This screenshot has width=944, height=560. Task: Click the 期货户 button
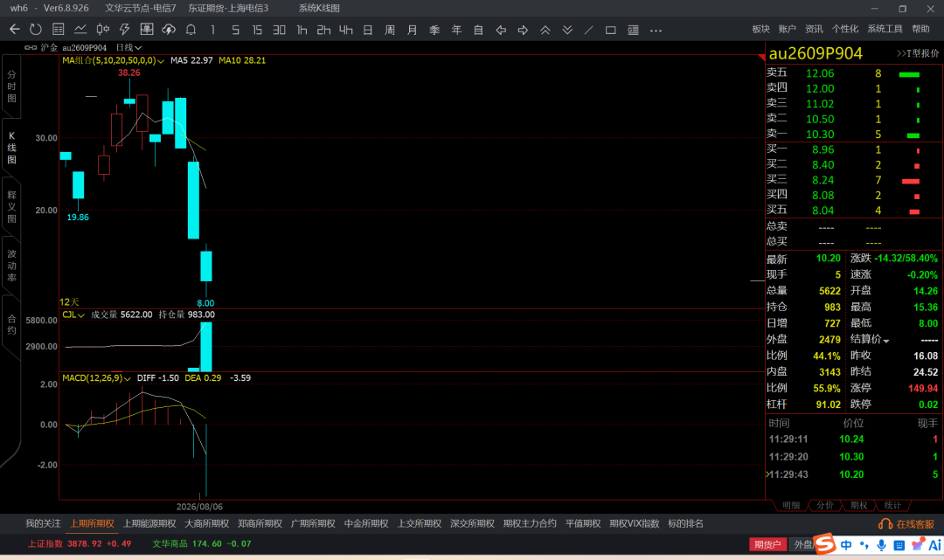point(767,544)
